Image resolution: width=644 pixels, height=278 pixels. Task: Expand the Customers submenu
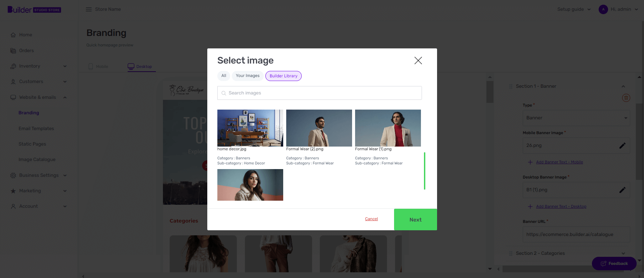click(x=65, y=82)
